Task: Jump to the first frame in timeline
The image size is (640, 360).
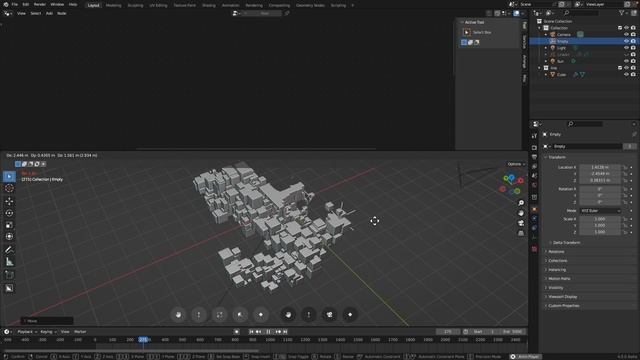Action: (x=251, y=332)
